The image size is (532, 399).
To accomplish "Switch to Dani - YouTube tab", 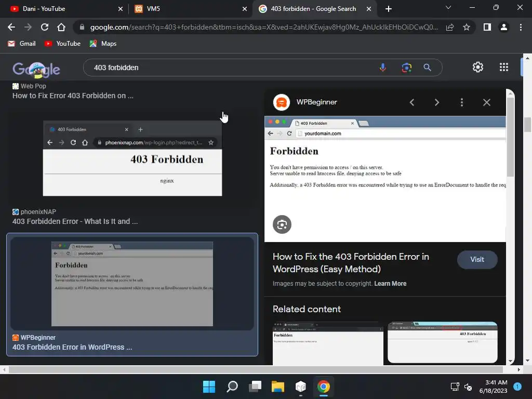I will (64, 9).
